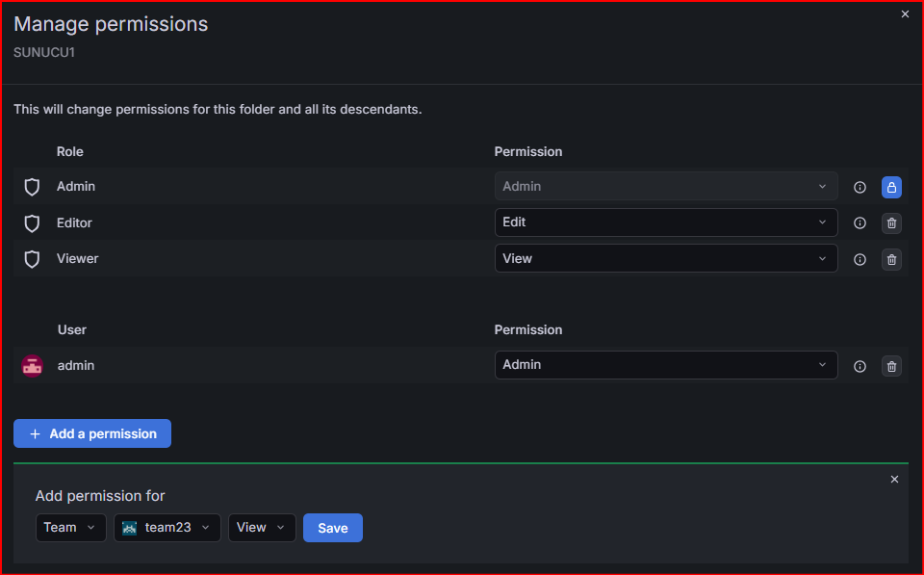Remove the admin user permission
Screen dimensions: 924x575
[x=891, y=366]
